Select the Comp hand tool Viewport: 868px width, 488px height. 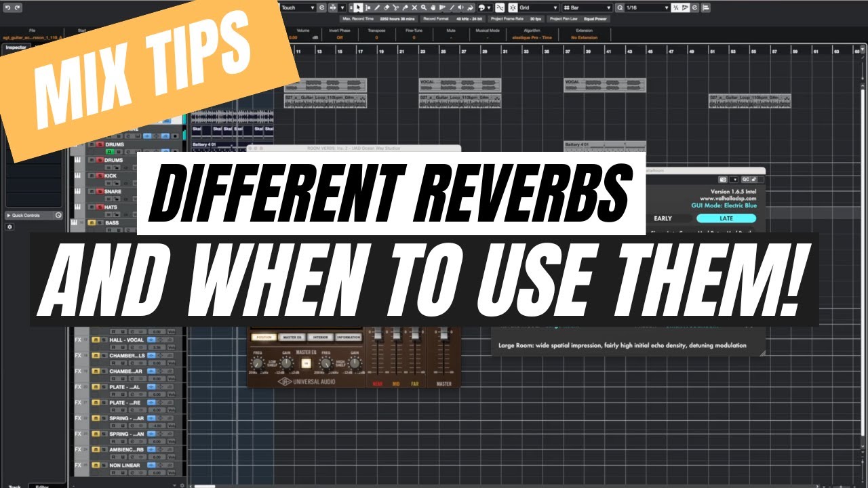[x=433, y=7]
